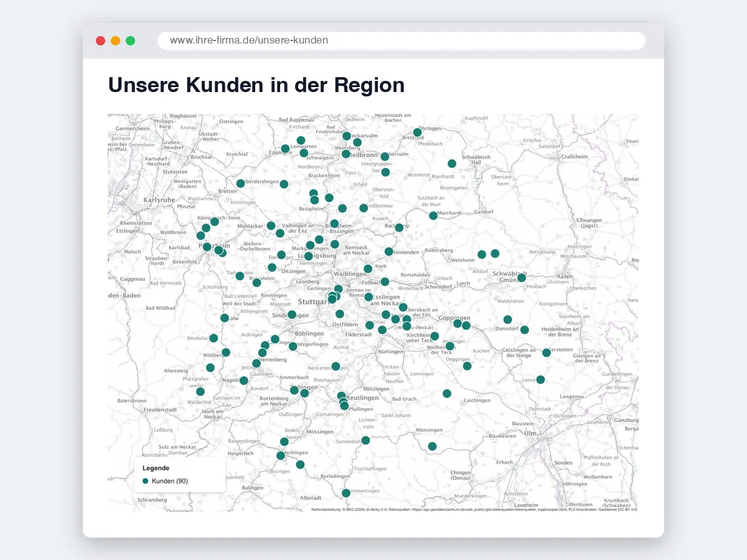This screenshot has height=560, width=747.
Task: Open the marker north of Mainhardt
Action: tap(452, 163)
